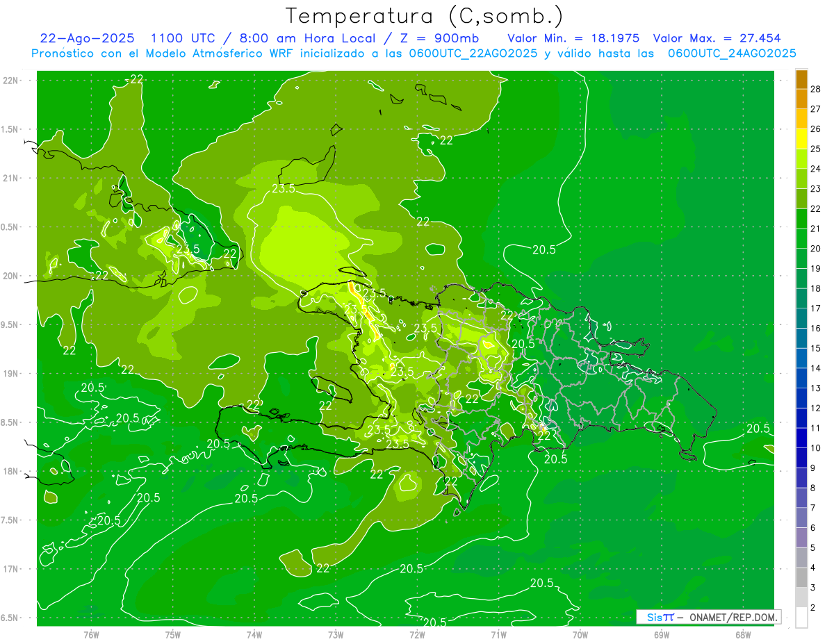Click the '0.5N' latitude axis label

click(x=10, y=227)
